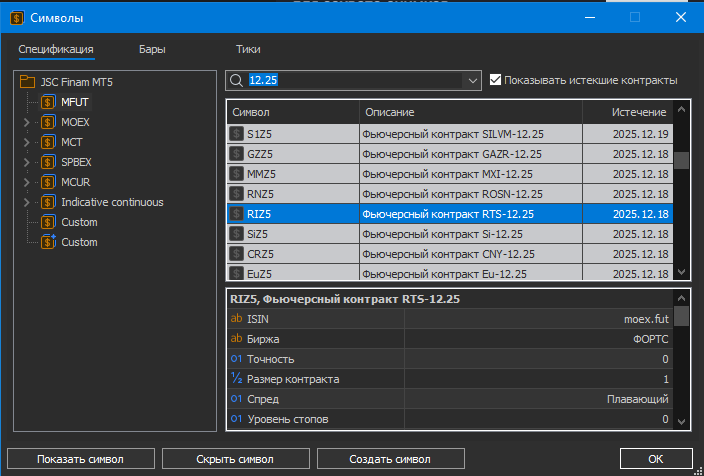The width and height of the screenshot is (704, 476).
Task: Expand the MCUR tree node
Action: click(27, 182)
